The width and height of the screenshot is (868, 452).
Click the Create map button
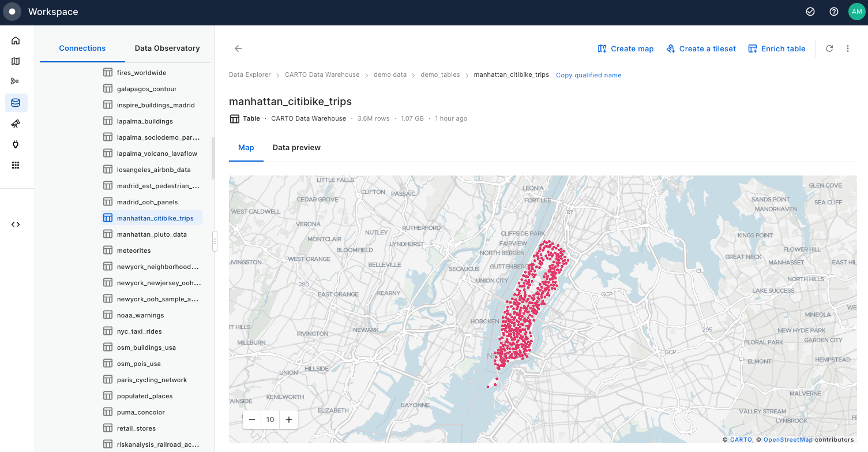[x=626, y=48]
